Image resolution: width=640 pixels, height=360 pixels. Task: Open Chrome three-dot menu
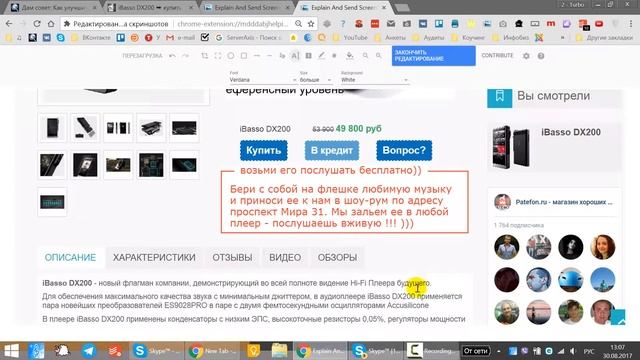coord(631,24)
